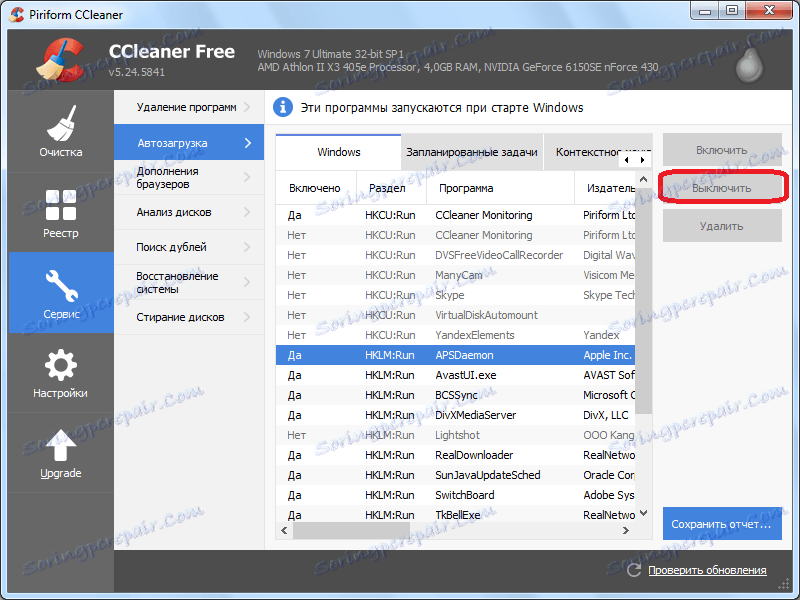Click the blue info icon
Image resolution: width=800 pixels, height=600 pixels.
tap(283, 108)
